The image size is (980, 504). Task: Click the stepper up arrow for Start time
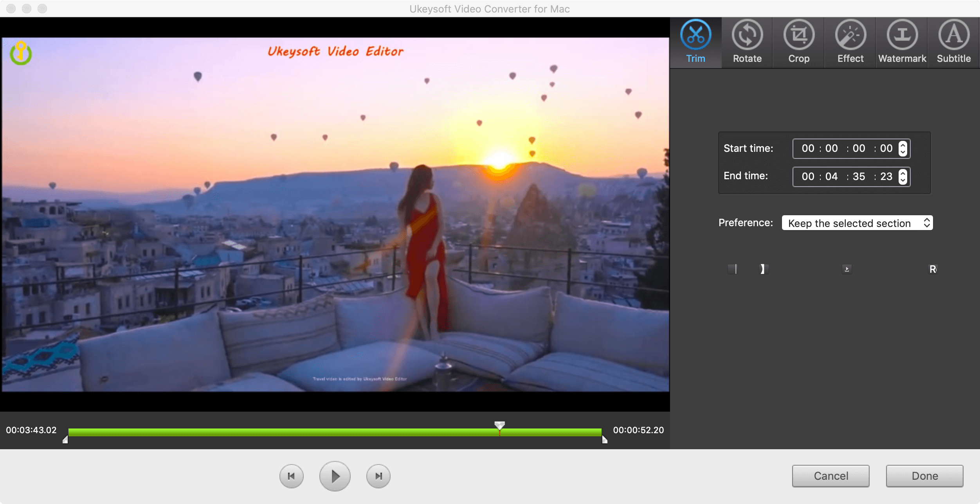pos(902,145)
